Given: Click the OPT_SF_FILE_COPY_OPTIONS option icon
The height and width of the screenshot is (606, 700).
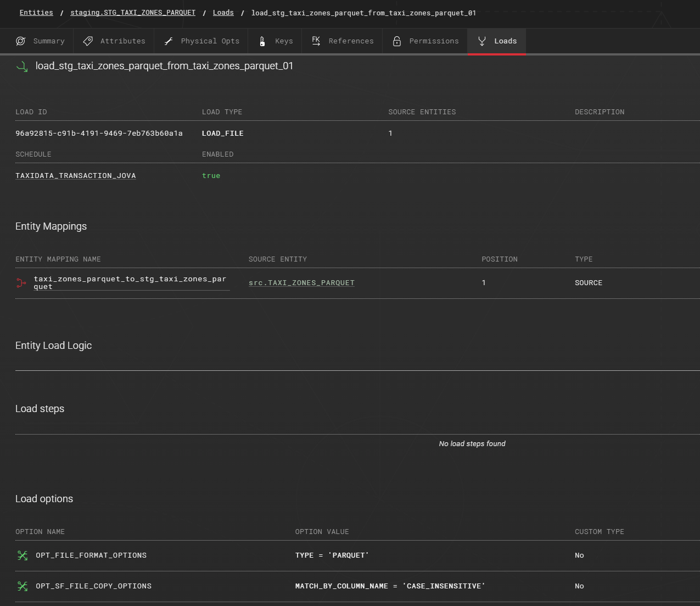Looking at the screenshot, I should pos(23,586).
